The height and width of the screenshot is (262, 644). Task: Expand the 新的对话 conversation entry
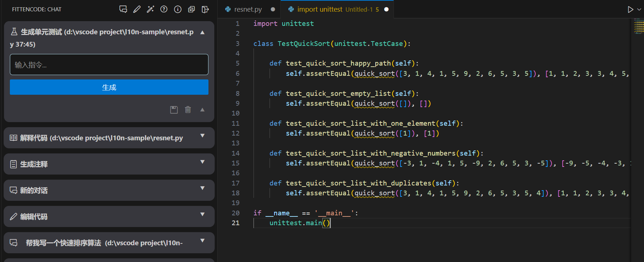coord(202,188)
